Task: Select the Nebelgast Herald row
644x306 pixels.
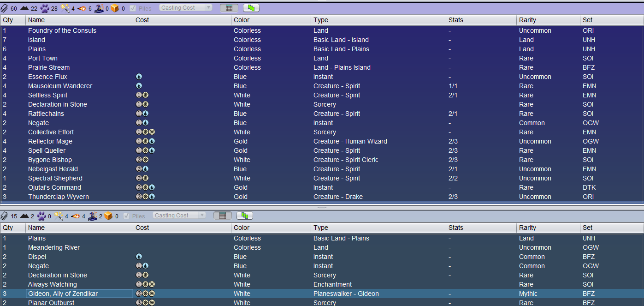Action: pyautogui.click(x=322, y=169)
